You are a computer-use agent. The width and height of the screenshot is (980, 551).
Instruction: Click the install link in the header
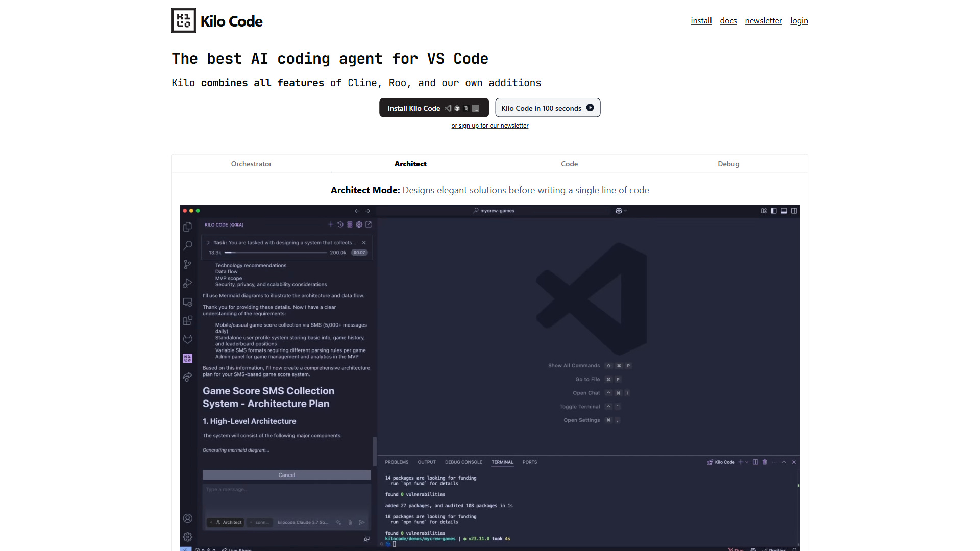pos(701,21)
